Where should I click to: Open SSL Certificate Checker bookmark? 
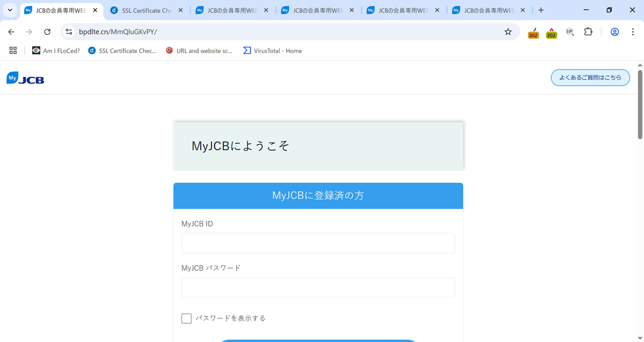click(x=122, y=50)
